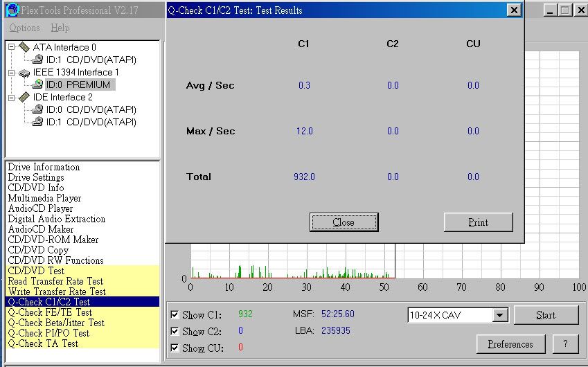Screen dimensions: 588x367
Task: Toggle the Show C2 checkbox
Action: click(175, 331)
